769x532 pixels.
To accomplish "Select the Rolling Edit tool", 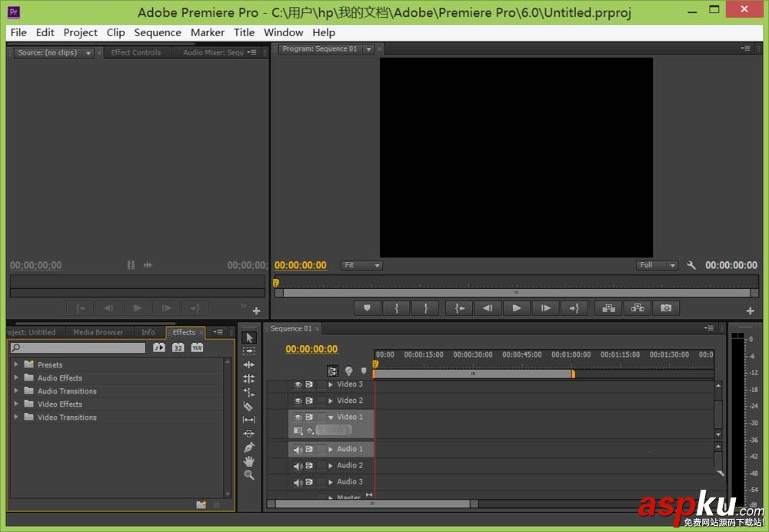I will (249, 378).
